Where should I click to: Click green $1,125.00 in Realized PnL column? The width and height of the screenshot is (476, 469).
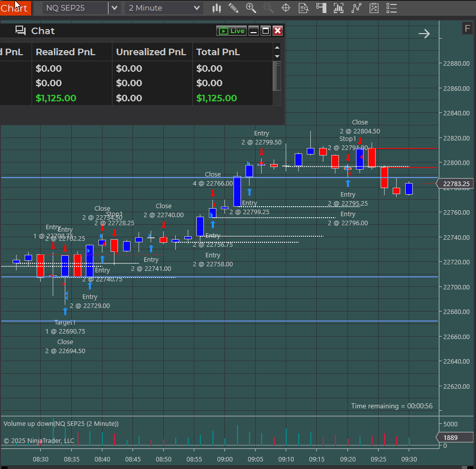(x=56, y=98)
